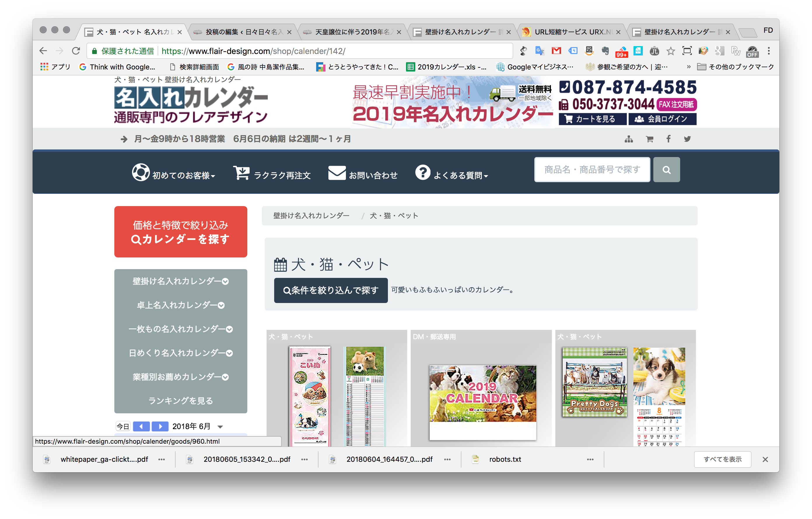
Task: Expand 業種別お薦めカレンダー sidebar category
Action: tap(181, 377)
